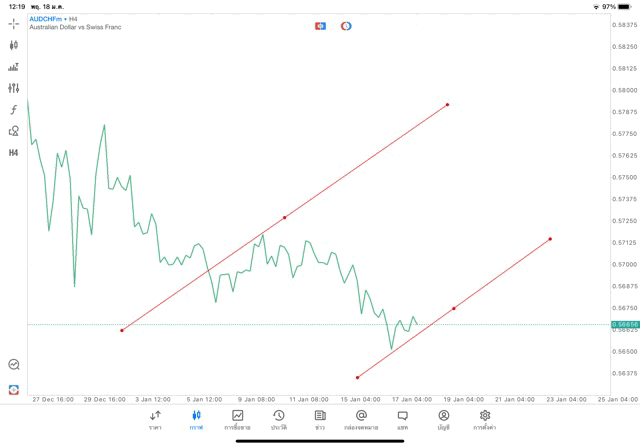Select the upper red trendline end point
This screenshot has width=640, height=447.
coord(447,104)
